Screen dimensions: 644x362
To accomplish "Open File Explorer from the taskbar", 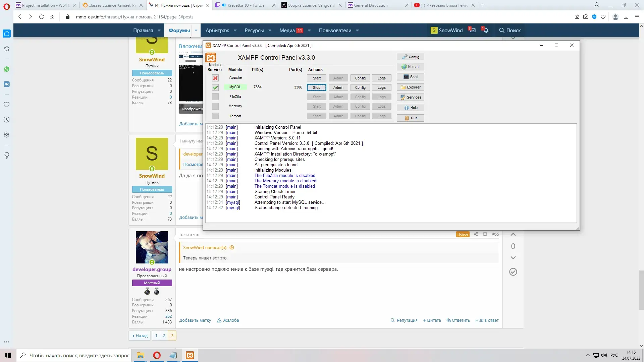I will 140,355.
